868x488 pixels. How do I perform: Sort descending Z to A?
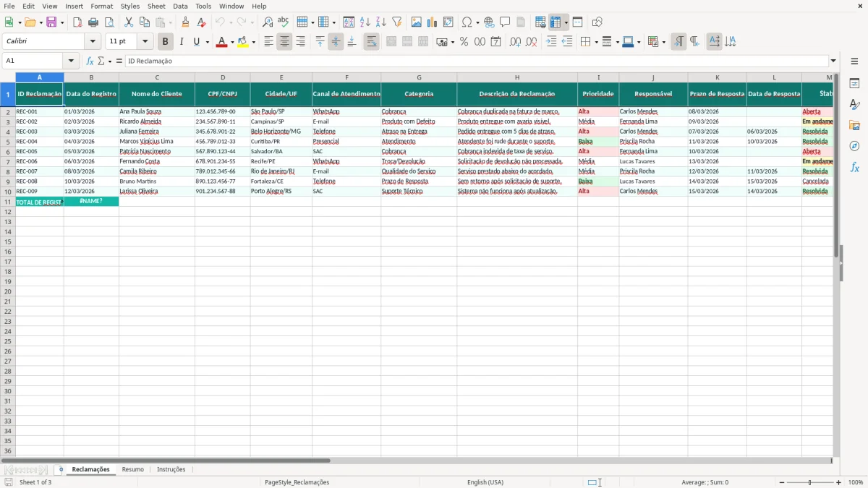tap(381, 22)
